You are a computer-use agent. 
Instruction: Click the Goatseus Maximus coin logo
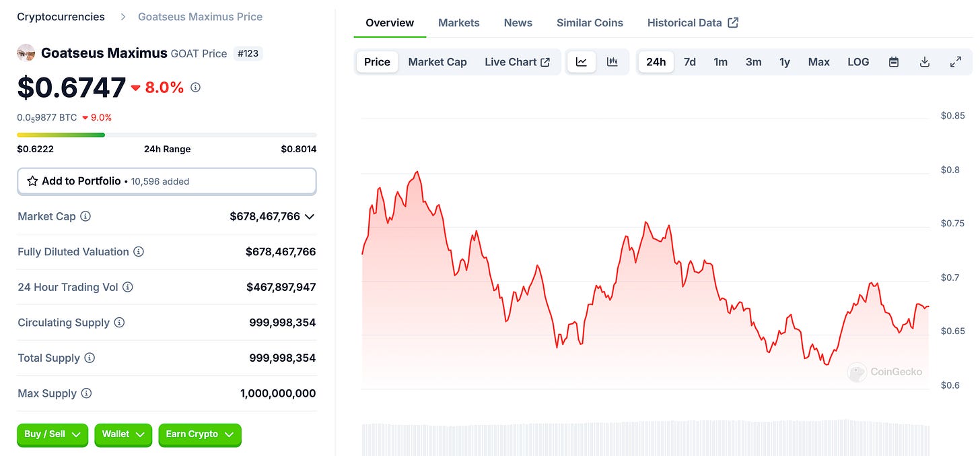point(26,53)
